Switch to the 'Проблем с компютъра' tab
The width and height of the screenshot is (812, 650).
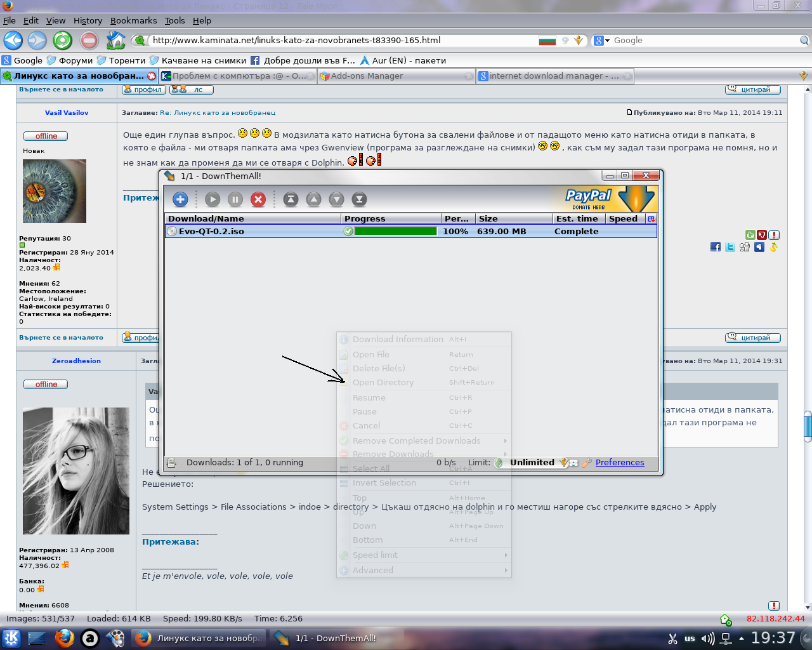coord(238,76)
